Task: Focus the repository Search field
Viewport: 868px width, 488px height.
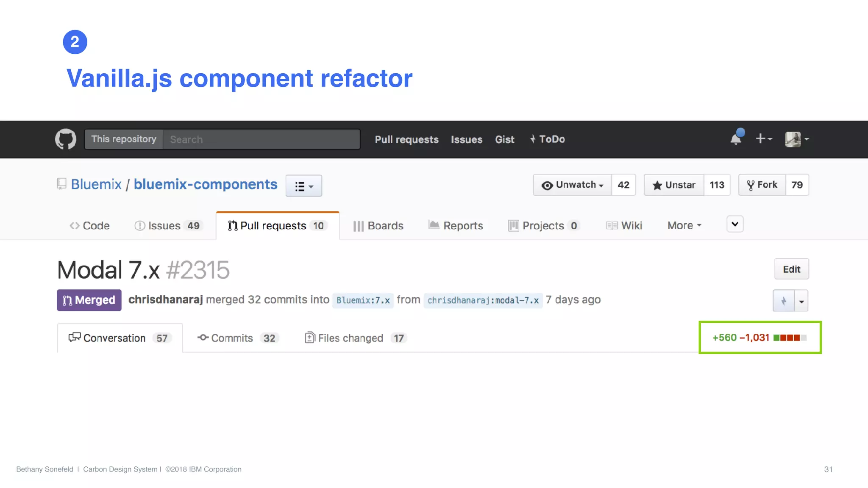Action: 262,139
